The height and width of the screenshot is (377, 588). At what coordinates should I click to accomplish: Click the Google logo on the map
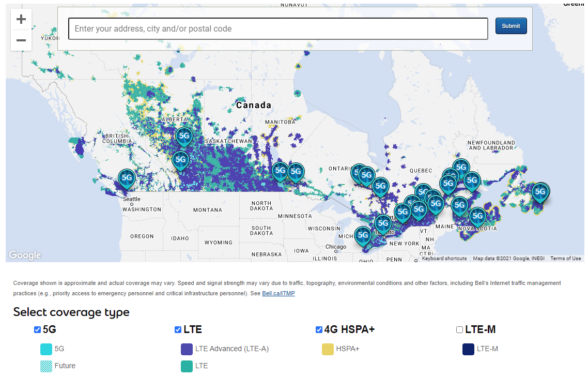pos(25,255)
